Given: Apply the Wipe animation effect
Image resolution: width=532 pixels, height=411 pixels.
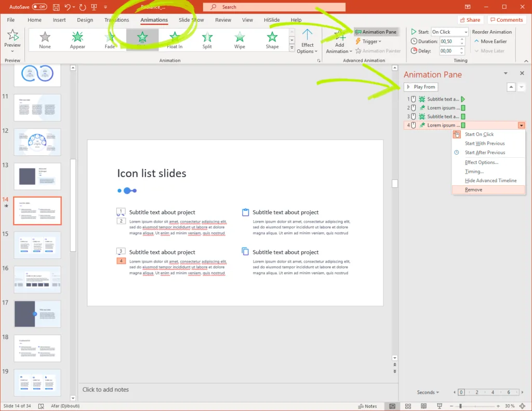Looking at the screenshot, I should (x=240, y=39).
